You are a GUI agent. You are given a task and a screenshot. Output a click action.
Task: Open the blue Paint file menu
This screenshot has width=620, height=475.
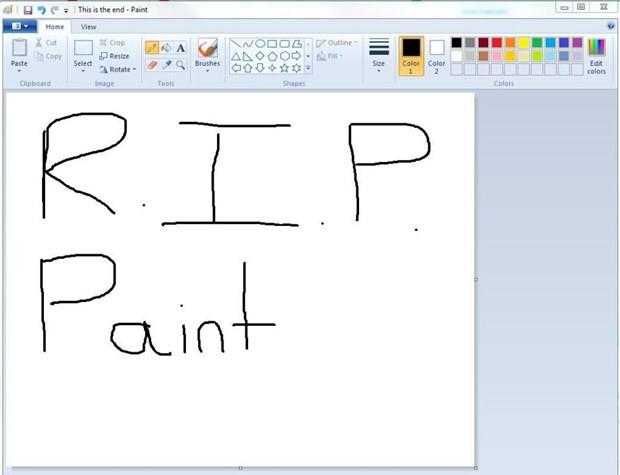point(20,27)
